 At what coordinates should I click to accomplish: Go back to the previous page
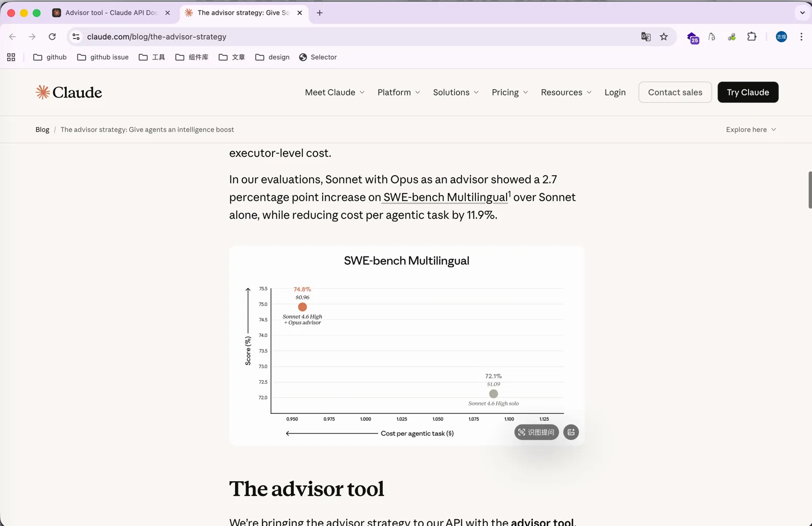[13, 37]
